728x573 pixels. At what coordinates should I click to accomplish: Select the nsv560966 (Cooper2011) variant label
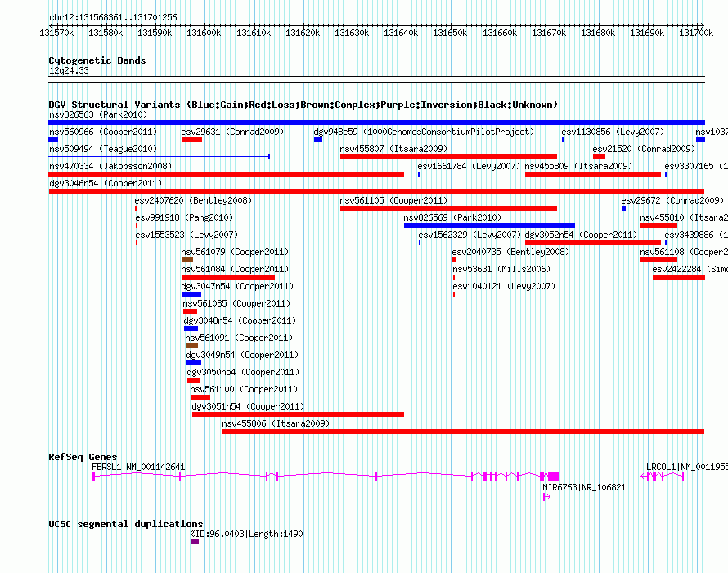103,132
